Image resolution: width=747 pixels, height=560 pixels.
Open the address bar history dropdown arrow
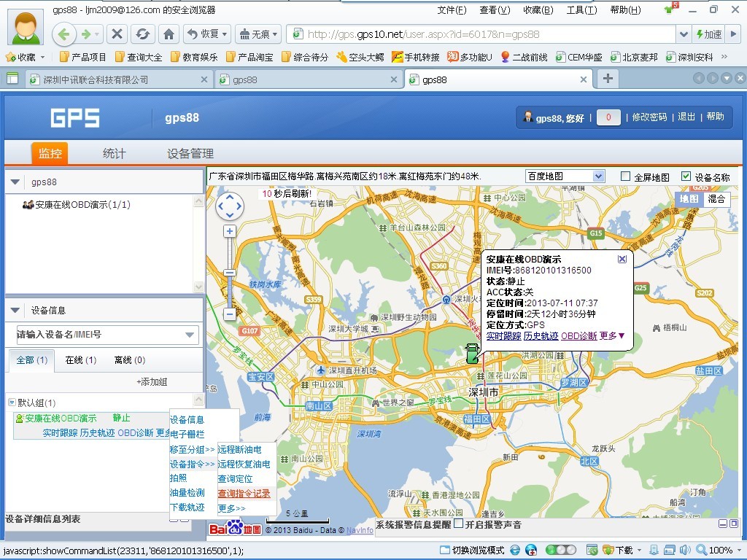[683, 34]
